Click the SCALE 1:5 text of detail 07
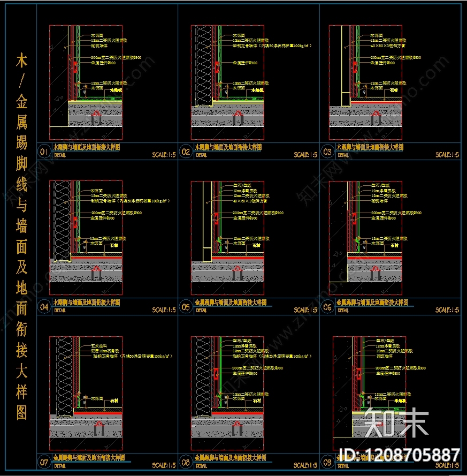 tap(164, 465)
